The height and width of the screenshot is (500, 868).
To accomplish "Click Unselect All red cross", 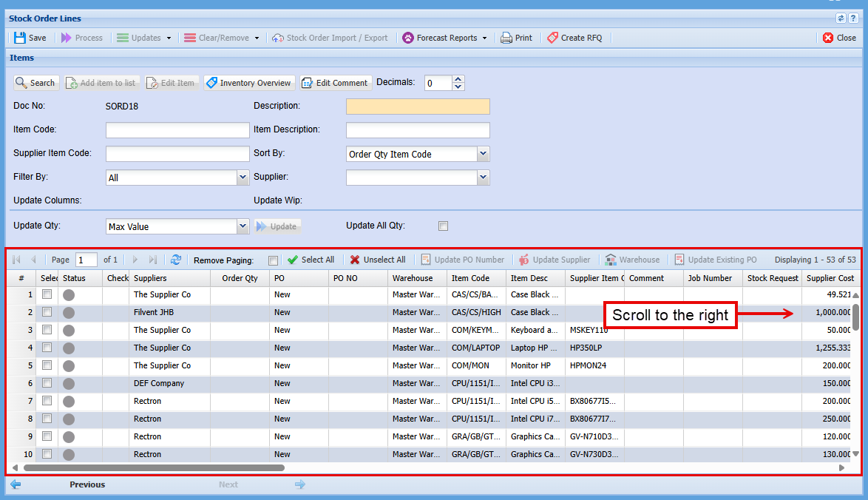I will [356, 260].
